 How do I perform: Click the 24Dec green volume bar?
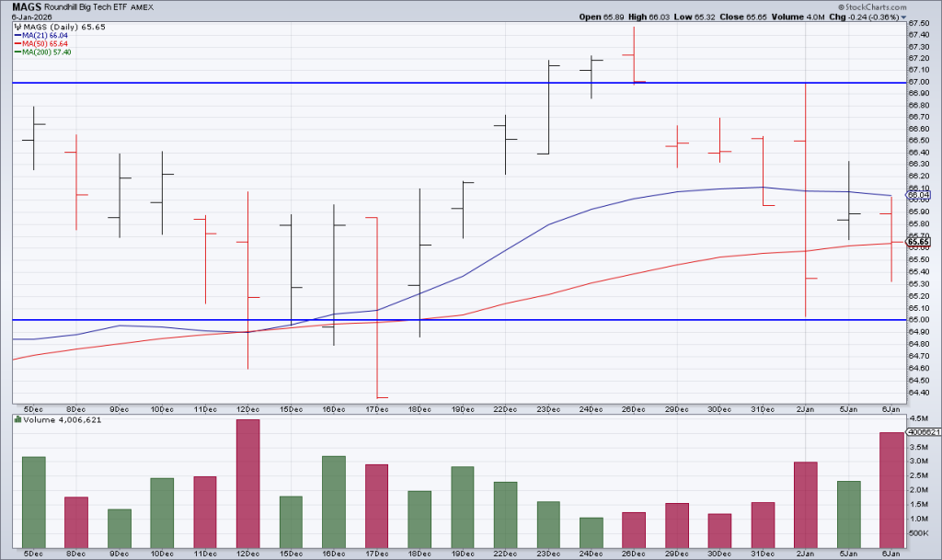591,532
